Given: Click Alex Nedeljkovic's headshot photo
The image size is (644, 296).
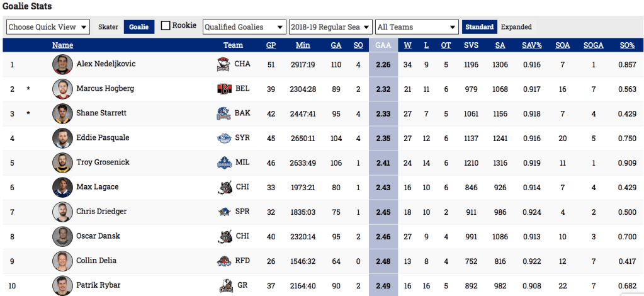Looking at the screenshot, I should [61, 64].
